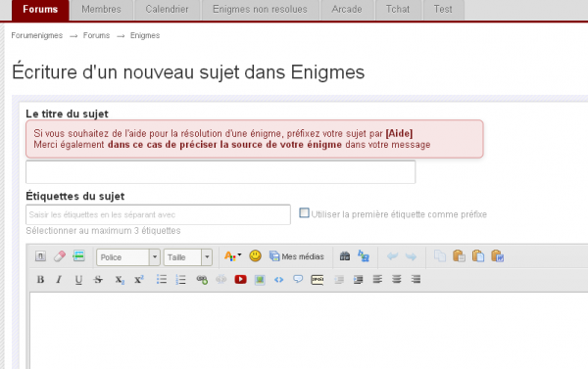
Task: Click the source mode toggle icon
Action: click(40, 256)
